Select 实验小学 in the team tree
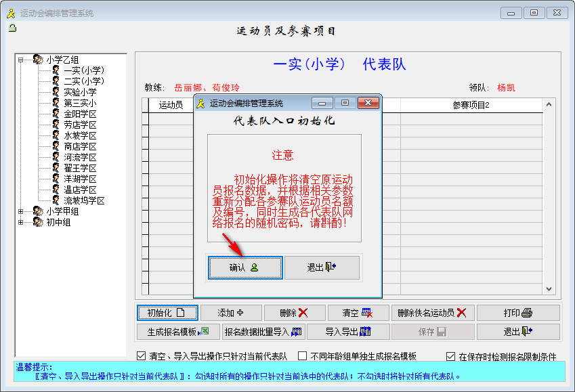This screenshot has width=575, height=392. pos(80,92)
